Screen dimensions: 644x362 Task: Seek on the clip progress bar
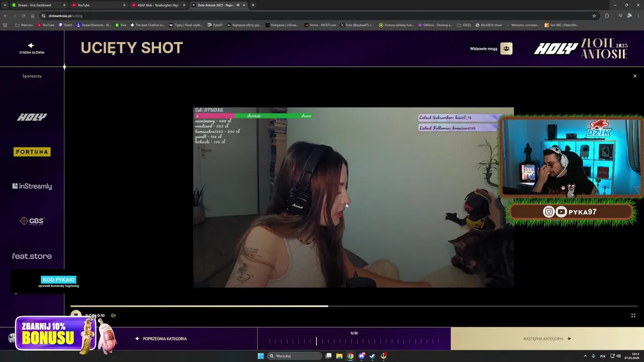click(x=354, y=306)
